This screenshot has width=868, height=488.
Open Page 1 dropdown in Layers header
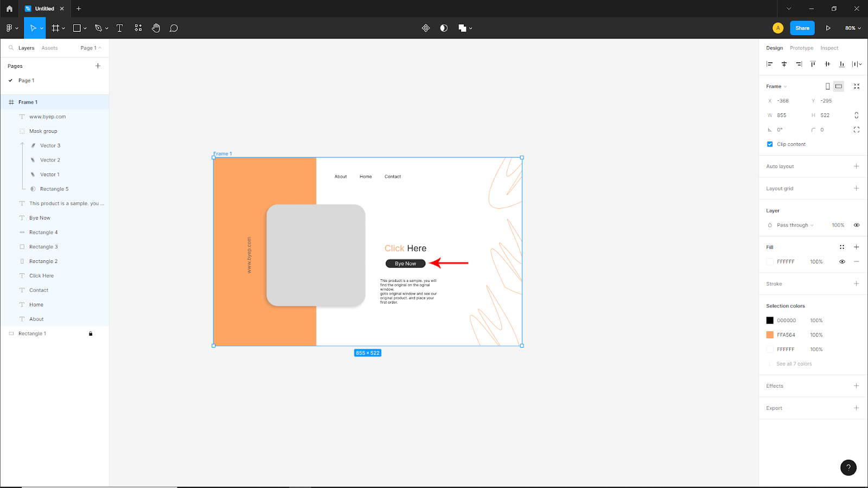[91, 48]
